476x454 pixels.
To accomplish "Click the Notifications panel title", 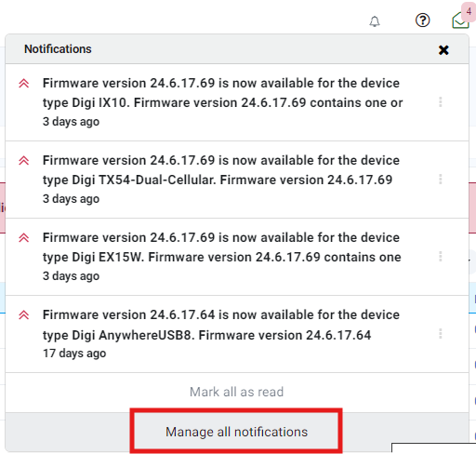I will tap(58, 49).
